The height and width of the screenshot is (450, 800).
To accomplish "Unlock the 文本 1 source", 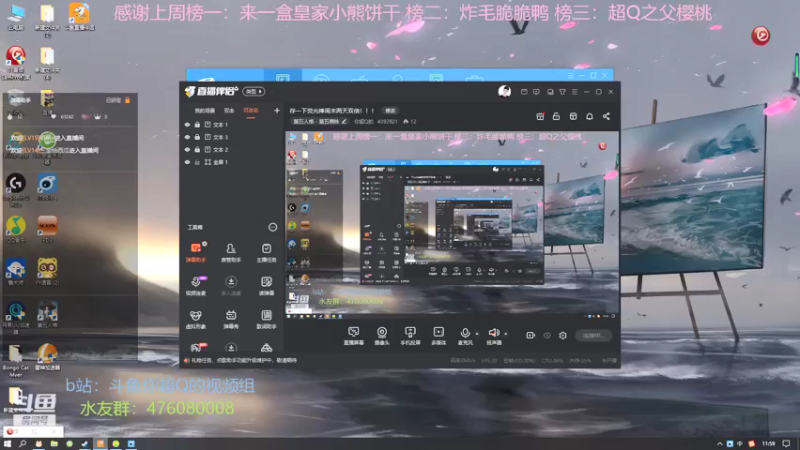I will click(x=197, y=124).
